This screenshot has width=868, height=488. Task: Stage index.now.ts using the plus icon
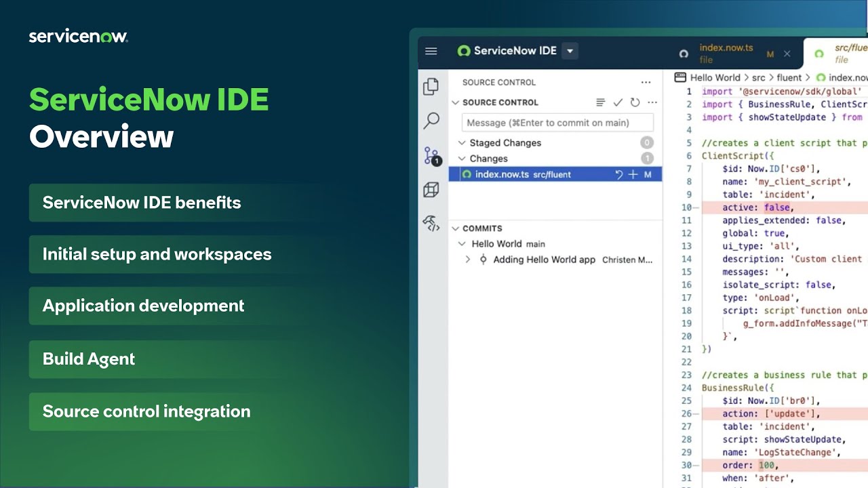point(632,174)
